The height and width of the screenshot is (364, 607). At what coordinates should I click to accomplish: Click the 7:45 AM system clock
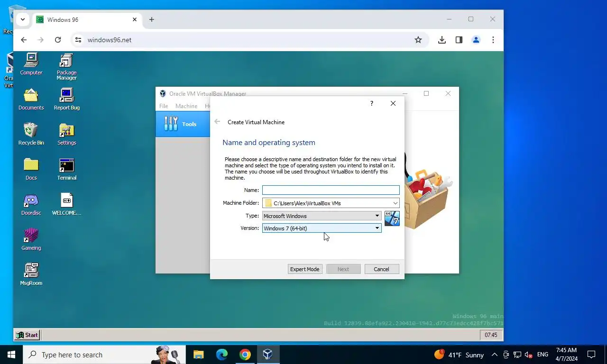567,355
